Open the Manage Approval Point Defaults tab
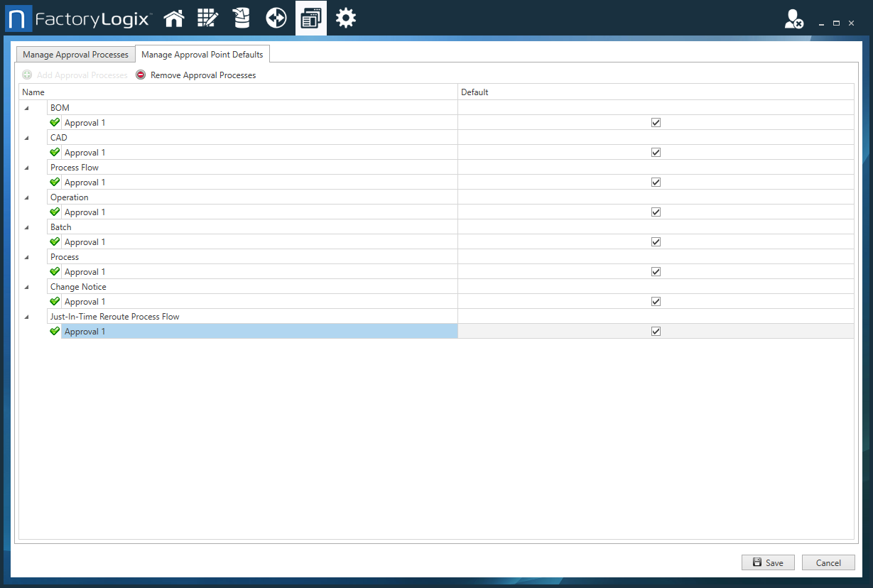Image resolution: width=873 pixels, height=588 pixels. [x=202, y=54]
